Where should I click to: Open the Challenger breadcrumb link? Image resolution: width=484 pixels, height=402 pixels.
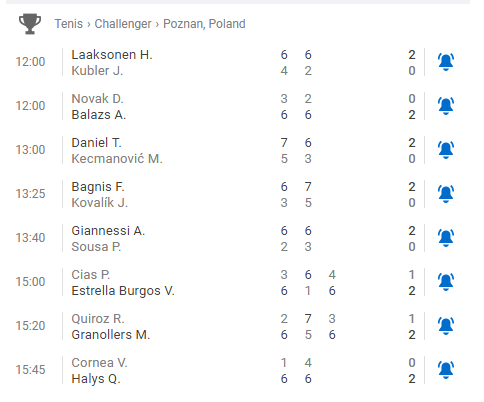[123, 24]
